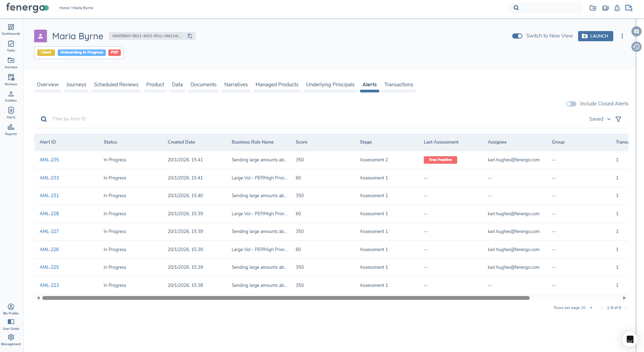
Task: Open the history clock icon
Action: (x=636, y=47)
